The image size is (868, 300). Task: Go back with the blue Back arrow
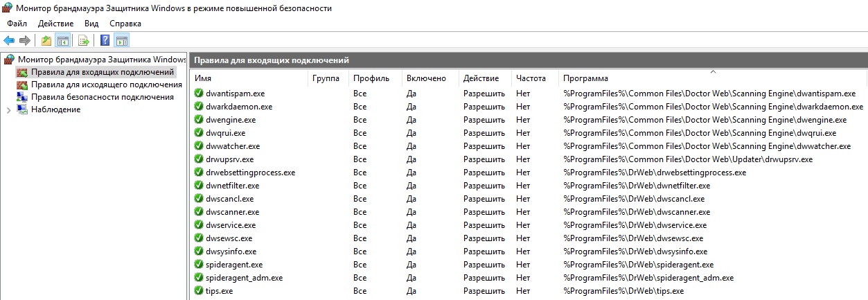pyautogui.click(x=9, y=40)
